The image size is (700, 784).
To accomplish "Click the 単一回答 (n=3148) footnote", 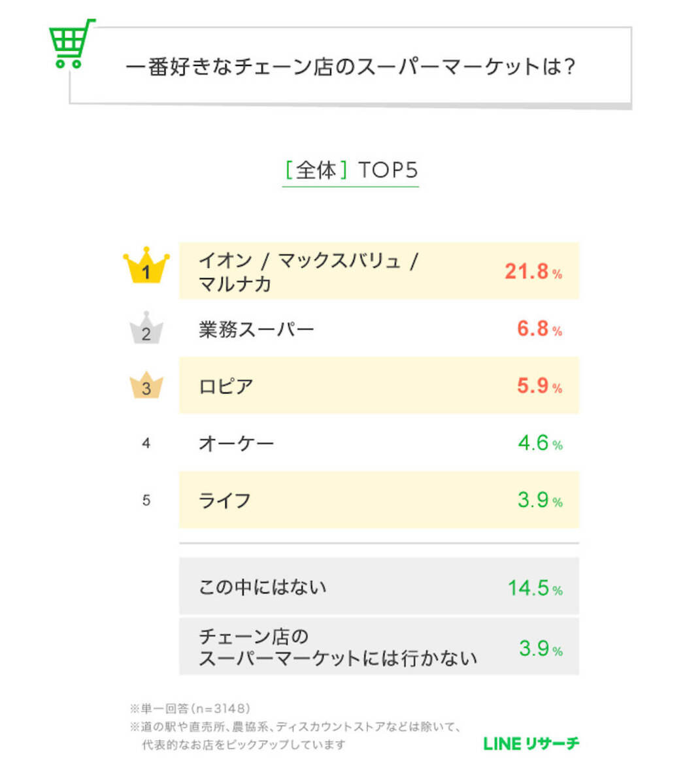I will (x=190, y=708).
